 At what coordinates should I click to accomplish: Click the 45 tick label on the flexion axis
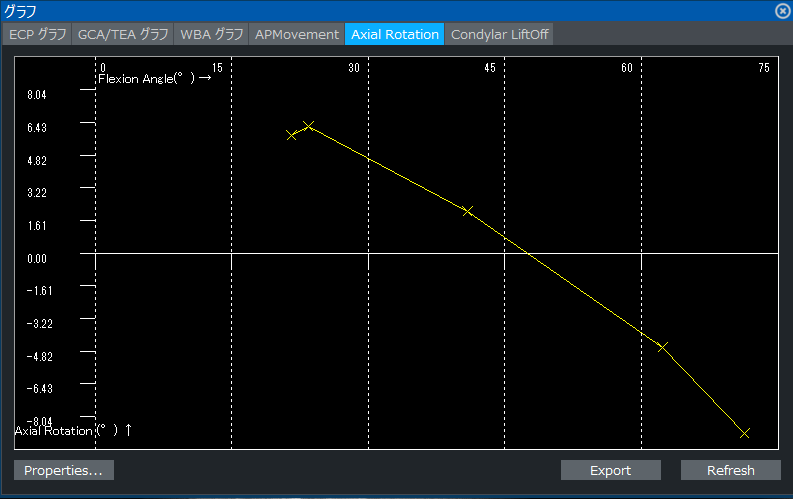tap(490, 68)
